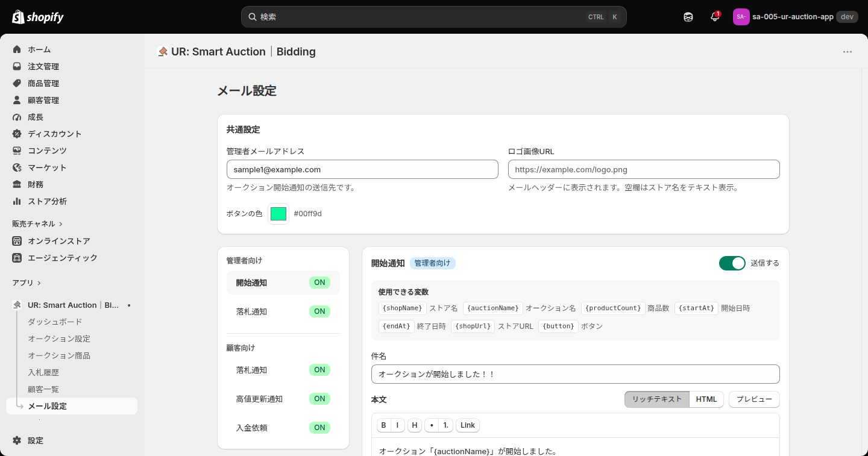Open 入札履歴 in the sidebar
The height and width of the screenshot is (456, 868).
[43, 372]
